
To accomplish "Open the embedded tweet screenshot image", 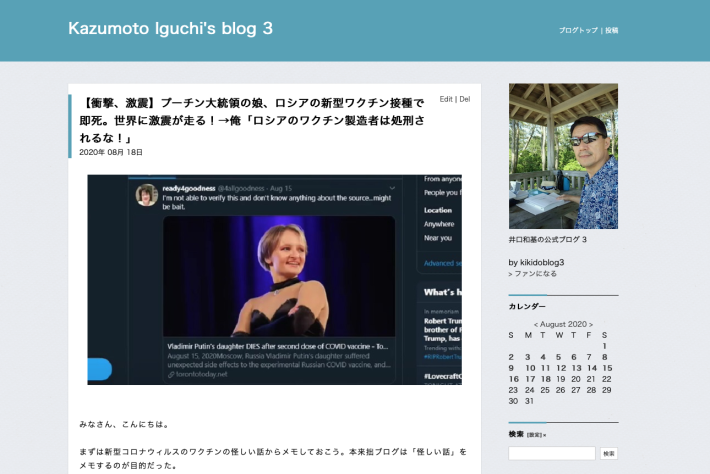I will 274,280.
